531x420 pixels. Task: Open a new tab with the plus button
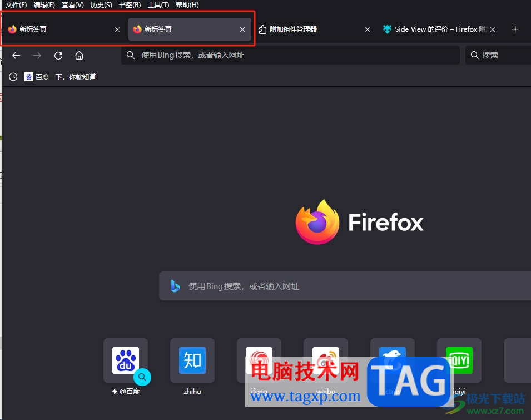[515, 29]
